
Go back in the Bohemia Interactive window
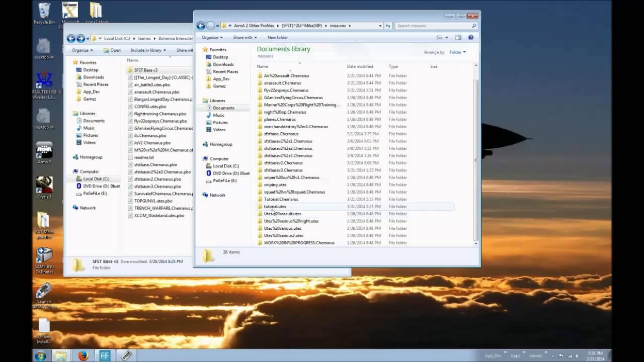tap(71, 39)
